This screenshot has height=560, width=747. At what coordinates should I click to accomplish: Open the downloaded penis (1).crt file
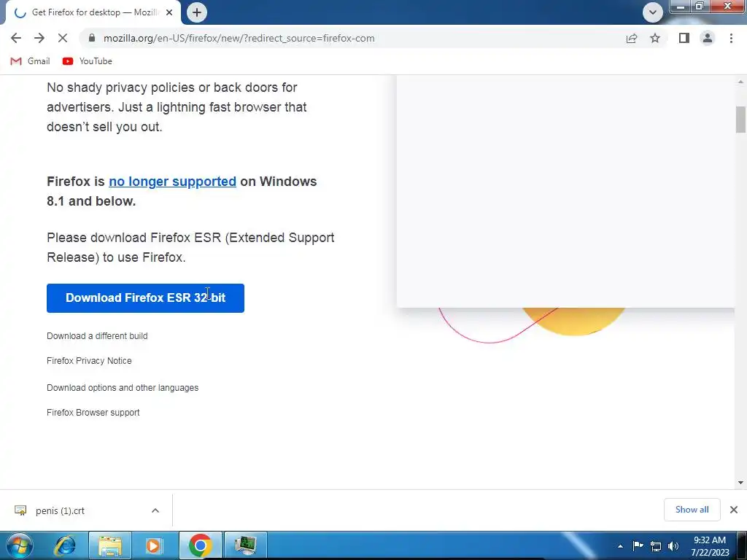point(60,510)
